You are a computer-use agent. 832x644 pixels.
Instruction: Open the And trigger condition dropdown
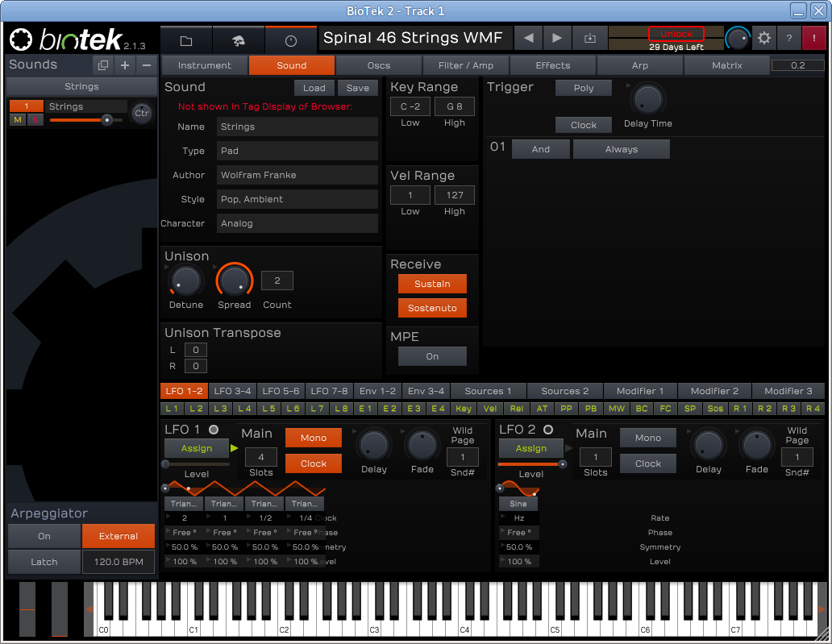pyautogui.click(x=541, y=149)
